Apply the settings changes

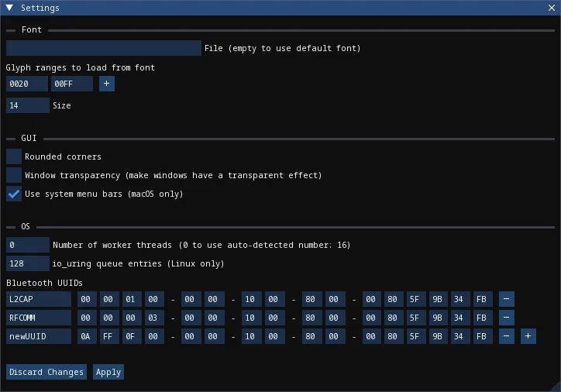pos(108,372)
